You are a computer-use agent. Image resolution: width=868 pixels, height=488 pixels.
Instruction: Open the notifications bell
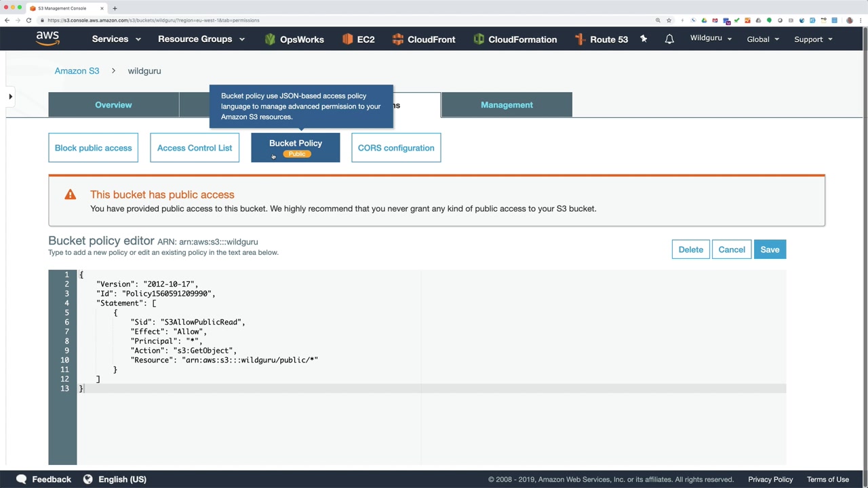tap(669, 39)
